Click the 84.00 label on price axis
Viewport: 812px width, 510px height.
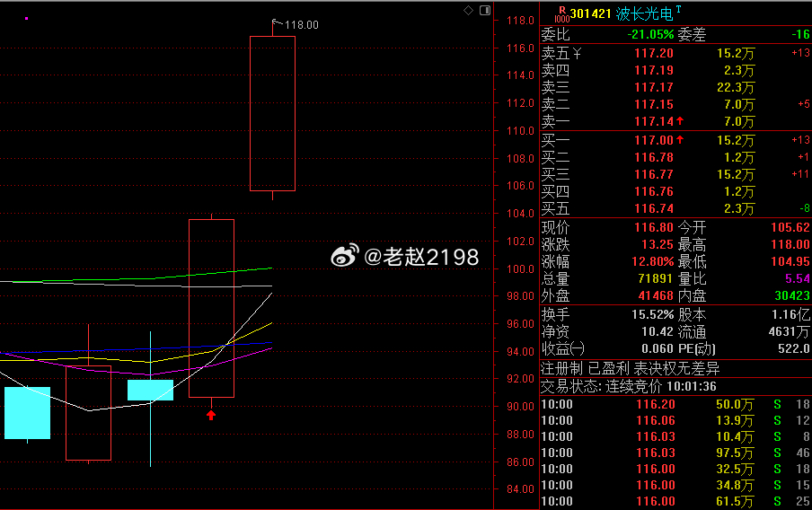point(520,488)
